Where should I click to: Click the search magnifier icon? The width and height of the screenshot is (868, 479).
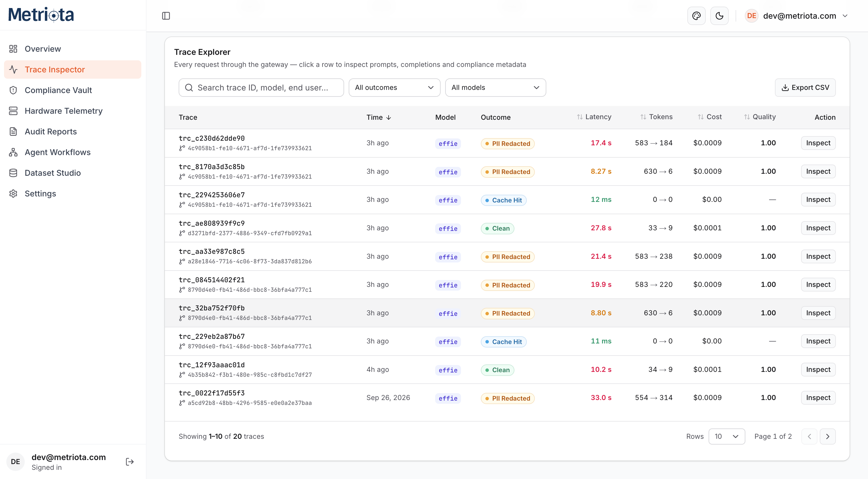tap(189, 88)
